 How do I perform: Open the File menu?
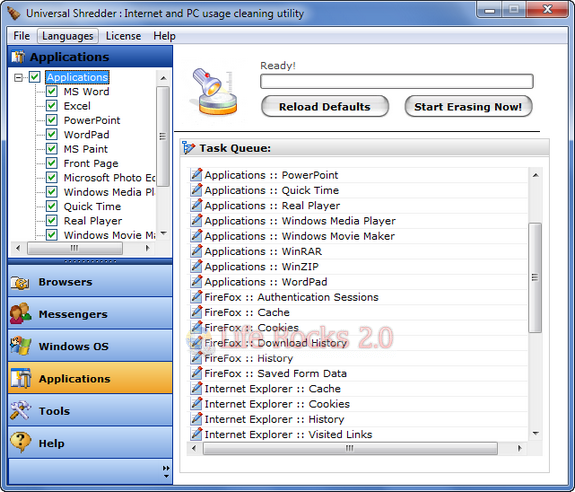22,36
